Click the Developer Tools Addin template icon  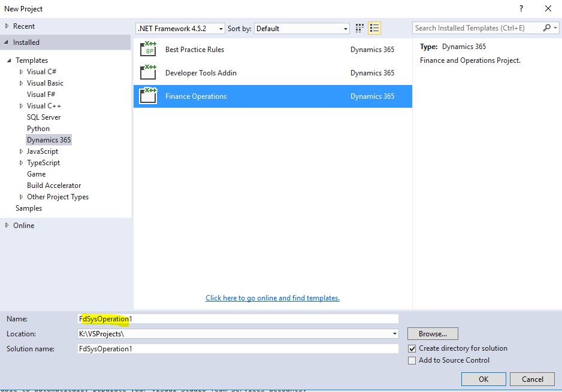(148, 73)
